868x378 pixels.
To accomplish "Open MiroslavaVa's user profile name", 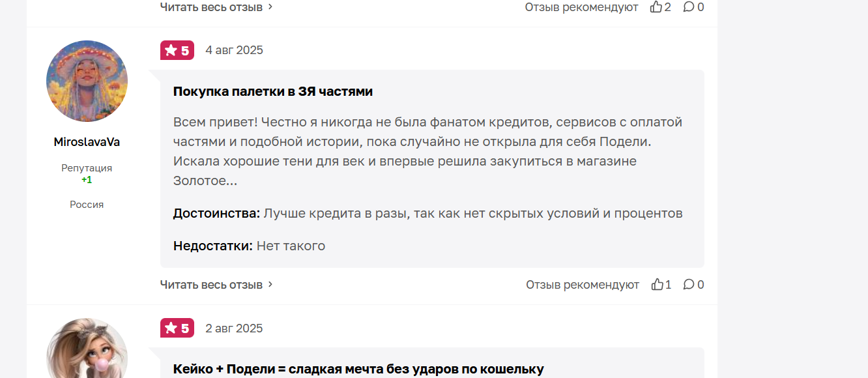I will (87, 142).
